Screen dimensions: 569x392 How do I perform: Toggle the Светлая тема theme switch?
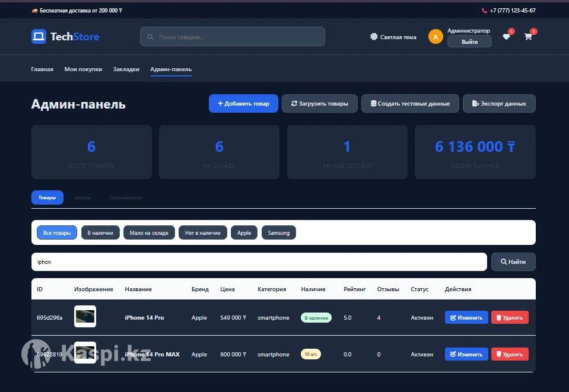tap(393, 37)
